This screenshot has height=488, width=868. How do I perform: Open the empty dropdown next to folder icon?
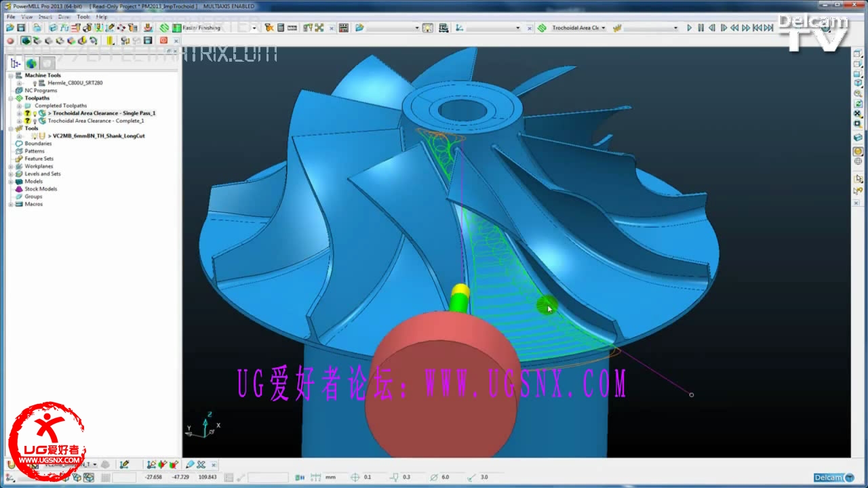tap(416, 28)
